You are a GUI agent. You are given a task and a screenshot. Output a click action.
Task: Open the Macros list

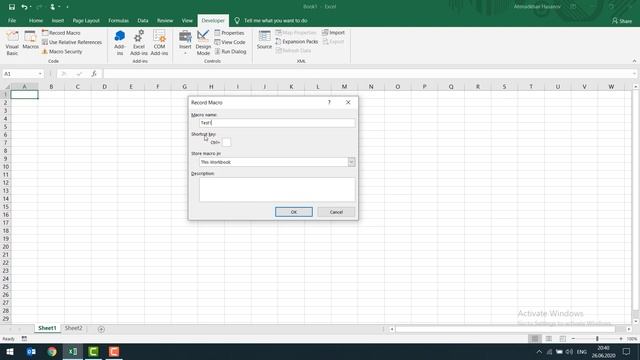30,40
